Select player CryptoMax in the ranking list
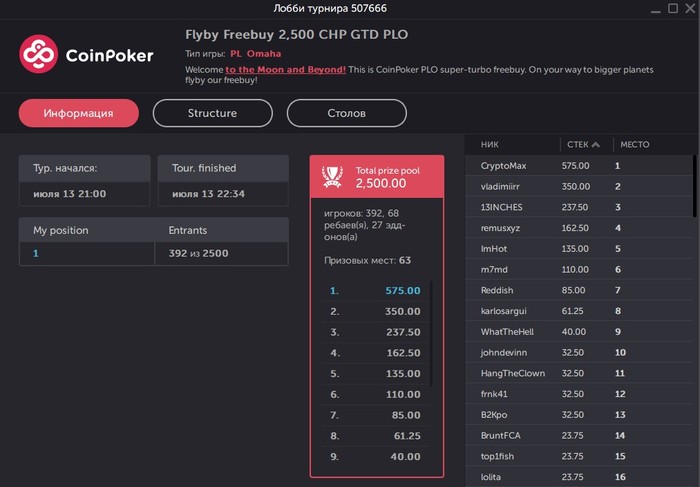 (x=504, y=166)
